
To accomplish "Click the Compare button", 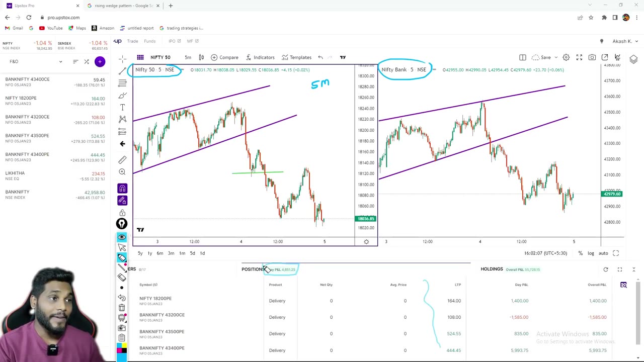I will (x=224, y=57).
